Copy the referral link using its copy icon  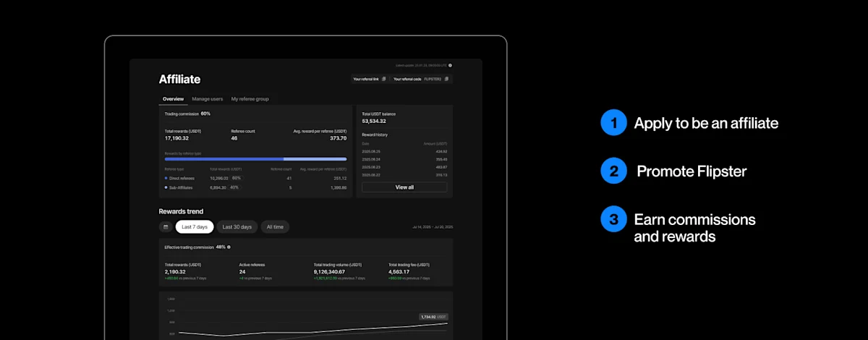coord(384,79)
